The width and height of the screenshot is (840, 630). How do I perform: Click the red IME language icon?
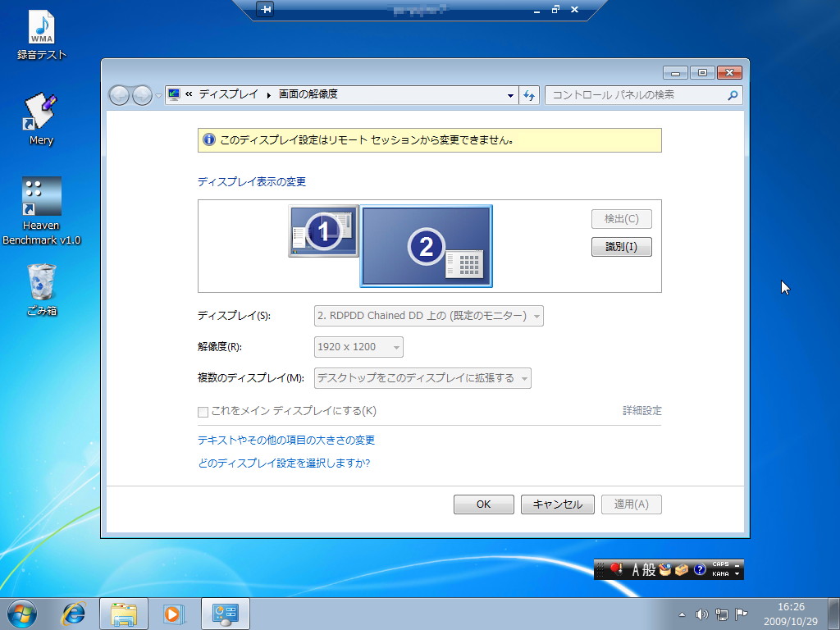pos(616,569)
